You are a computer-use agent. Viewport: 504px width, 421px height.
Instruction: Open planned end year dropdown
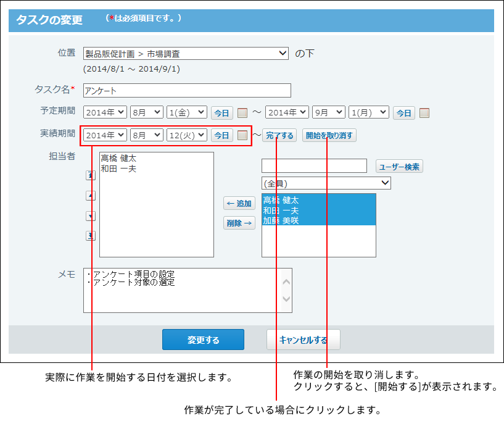pyautogui.click(x=287, y=112)
